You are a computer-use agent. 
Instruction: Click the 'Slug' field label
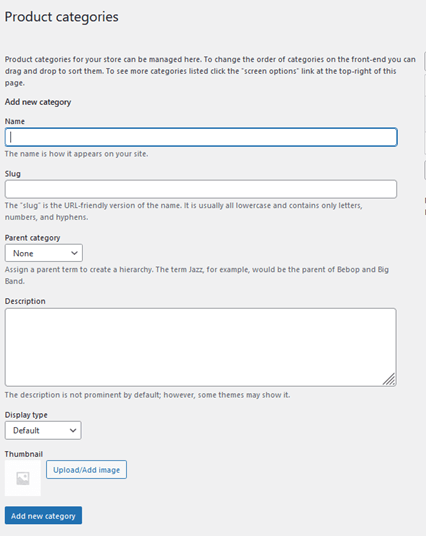click(13, 174)
